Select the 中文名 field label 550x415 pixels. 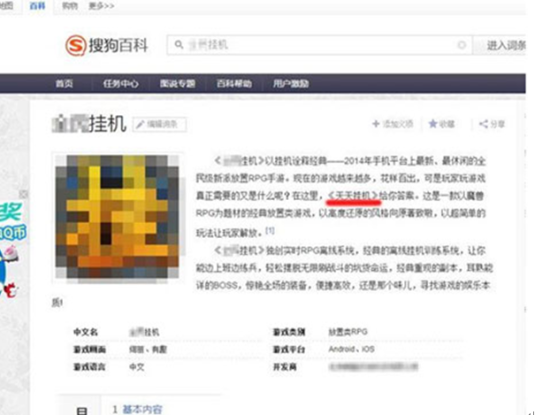tap(86, 332)
